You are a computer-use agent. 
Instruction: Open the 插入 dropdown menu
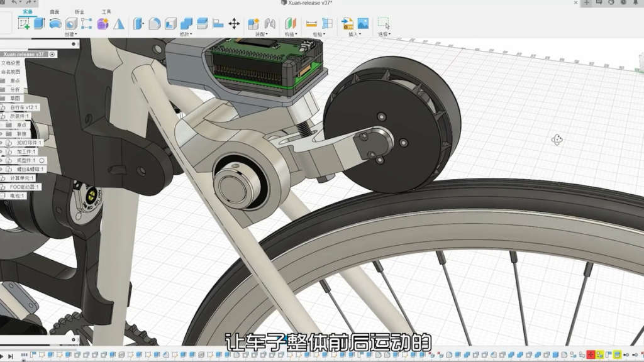pyautogui.click(x=354, y=34)
